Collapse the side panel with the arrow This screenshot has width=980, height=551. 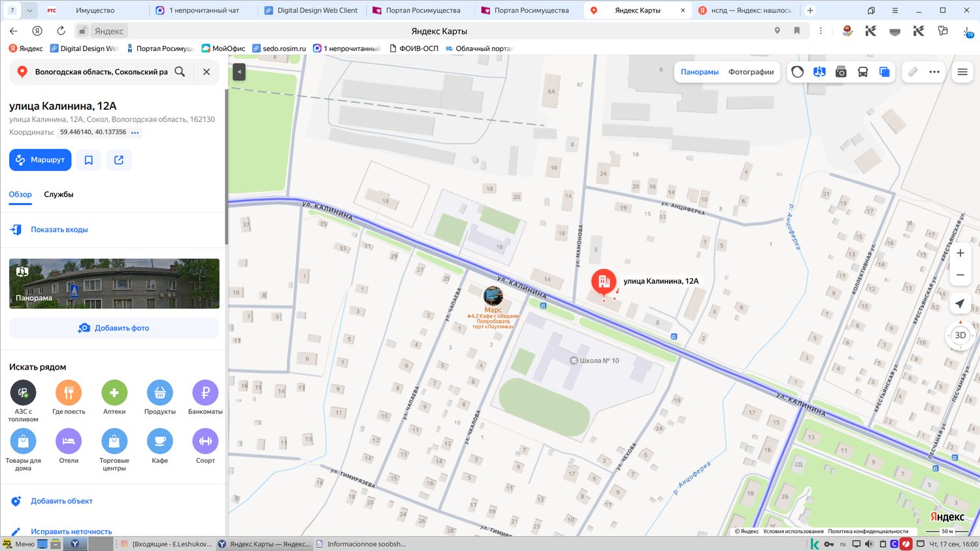pos(239,72)
